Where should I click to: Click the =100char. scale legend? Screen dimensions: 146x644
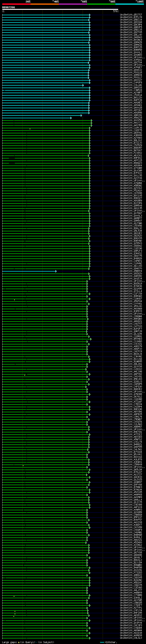click(108, 642)
